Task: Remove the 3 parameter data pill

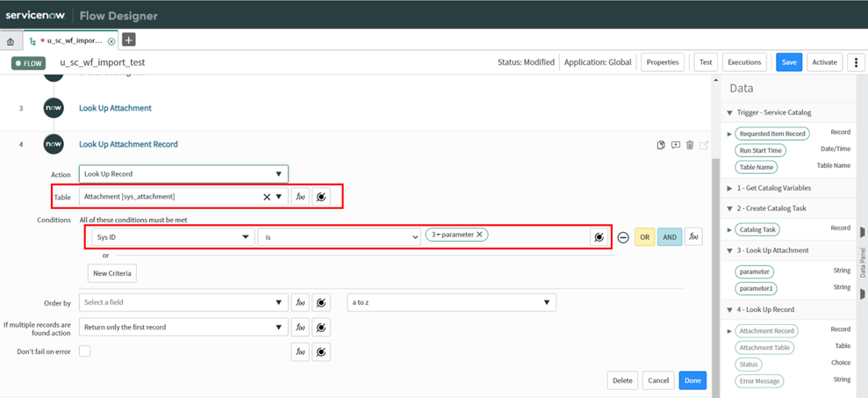Action: (479, 235)
